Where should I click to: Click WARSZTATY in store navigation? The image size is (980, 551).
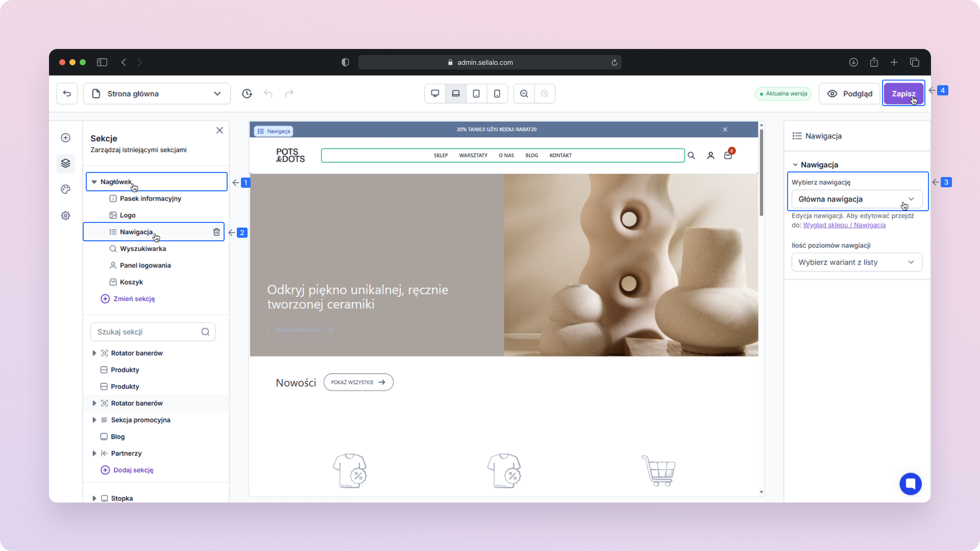(473, 156)
